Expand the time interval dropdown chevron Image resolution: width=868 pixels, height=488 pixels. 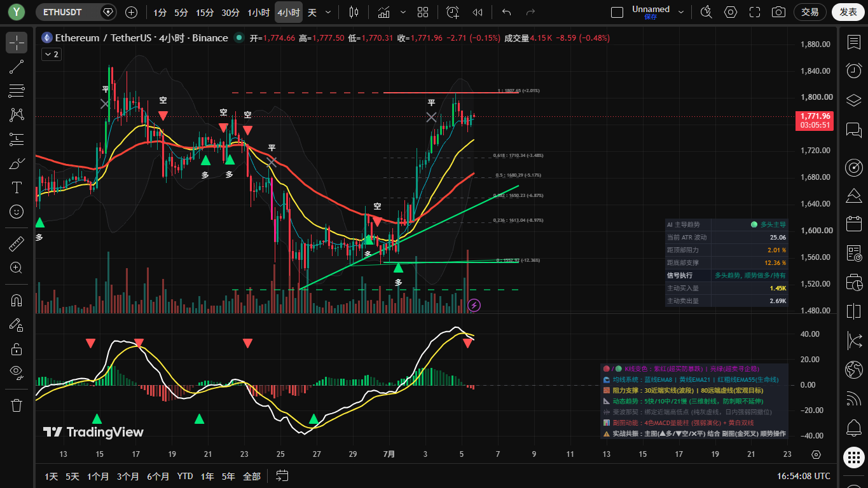[x=328, y=12]
